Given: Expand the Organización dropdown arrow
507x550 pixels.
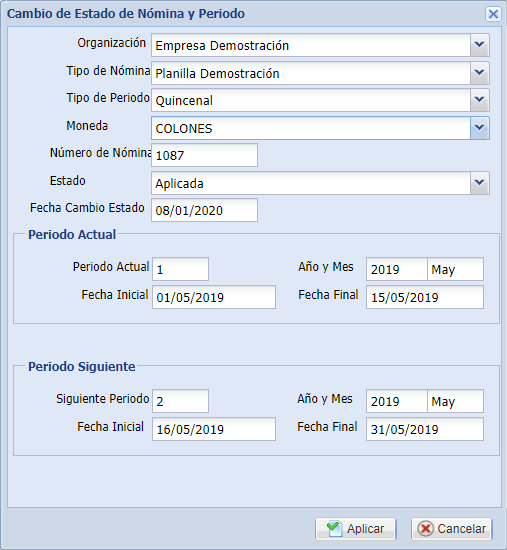Looking at the screenshot, I should [x=479, y=45].
